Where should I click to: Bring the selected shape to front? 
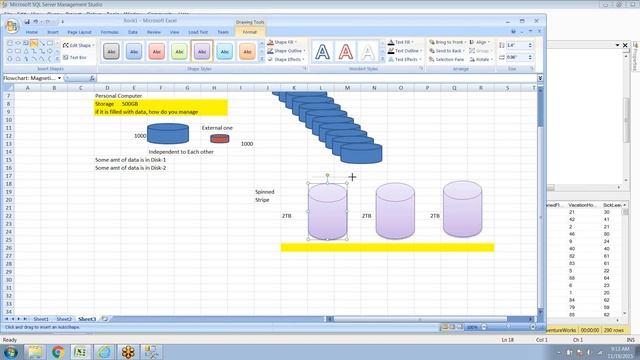pos(447,42)
